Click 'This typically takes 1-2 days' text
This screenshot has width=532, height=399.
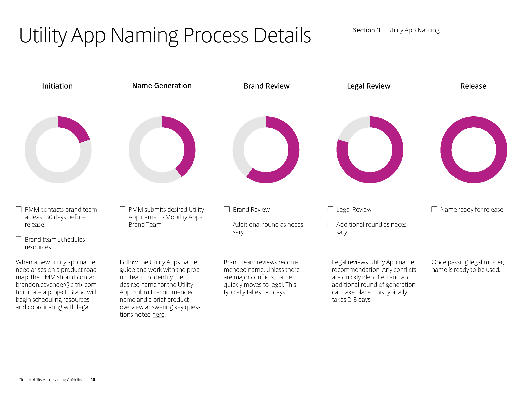pyautogui.click(x=260, y=288)
